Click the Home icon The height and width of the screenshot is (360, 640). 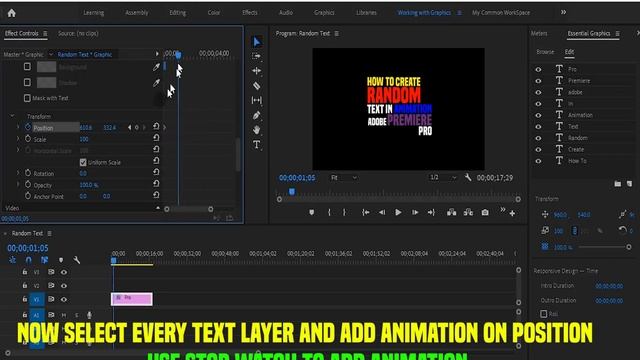(11, 13)
